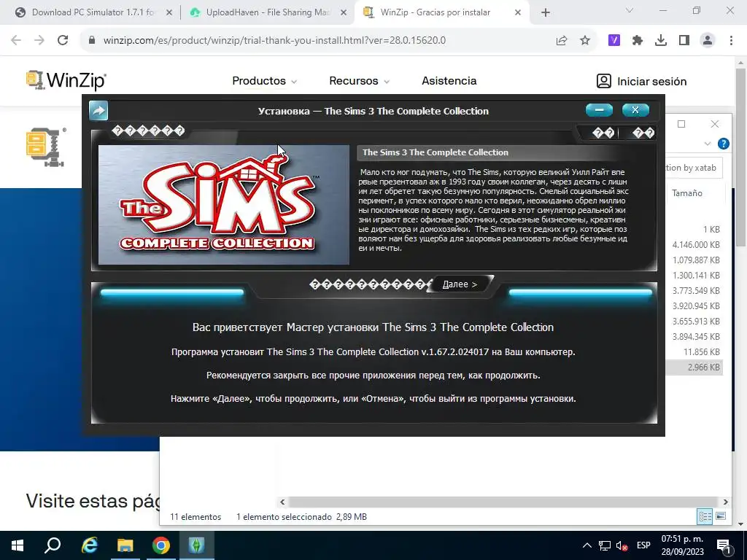Open the Windows Start menu
This screenshot has height=560, width=747.
coord(18,545)
